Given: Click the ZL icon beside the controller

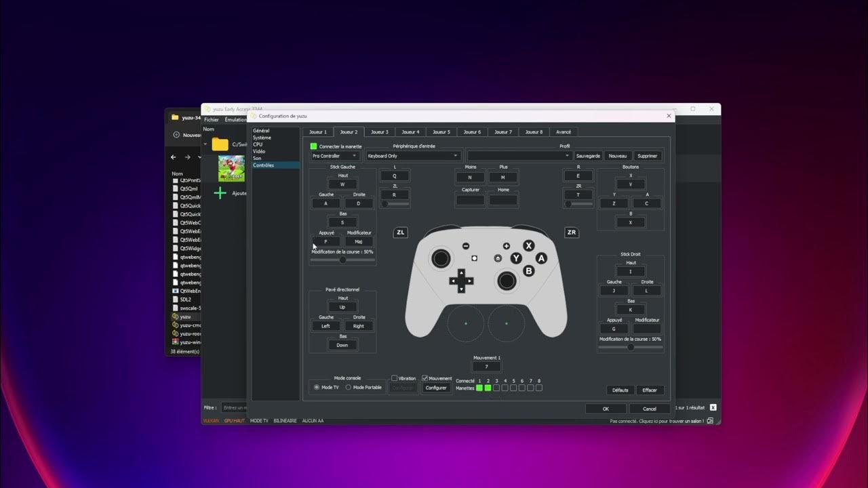Looking at the screenshot, I should [x=400, y=232].
